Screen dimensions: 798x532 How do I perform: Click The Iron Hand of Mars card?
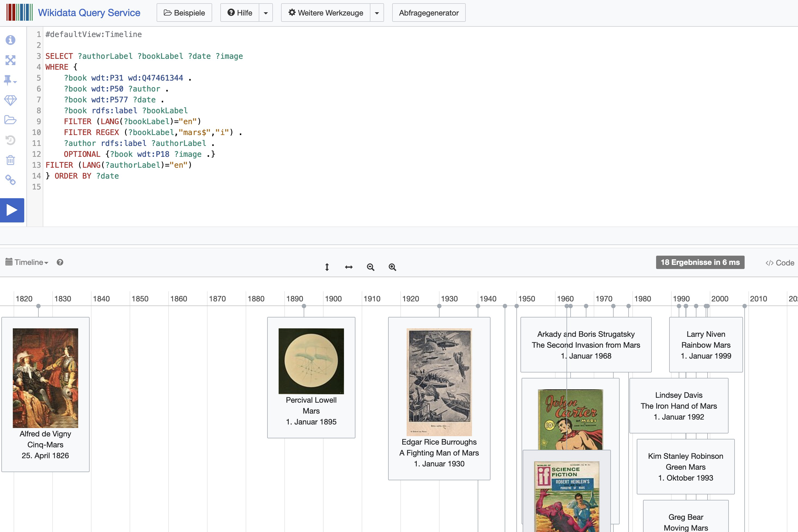(x=679, y=406)
